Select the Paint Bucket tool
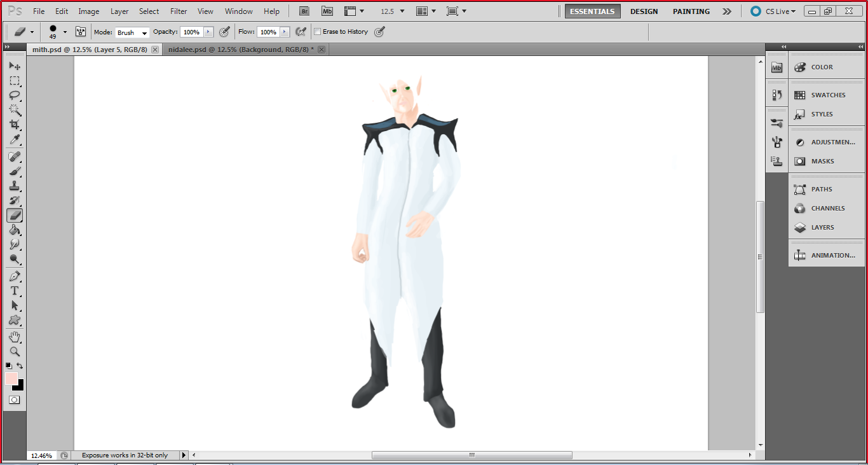 pos(15,230)
